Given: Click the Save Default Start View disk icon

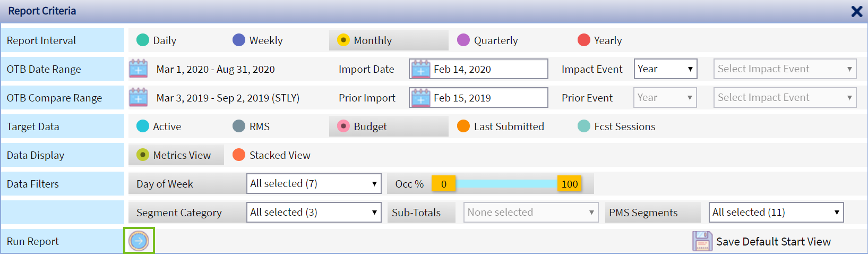Looking at the screenshot, I should [x=702, y=241].
